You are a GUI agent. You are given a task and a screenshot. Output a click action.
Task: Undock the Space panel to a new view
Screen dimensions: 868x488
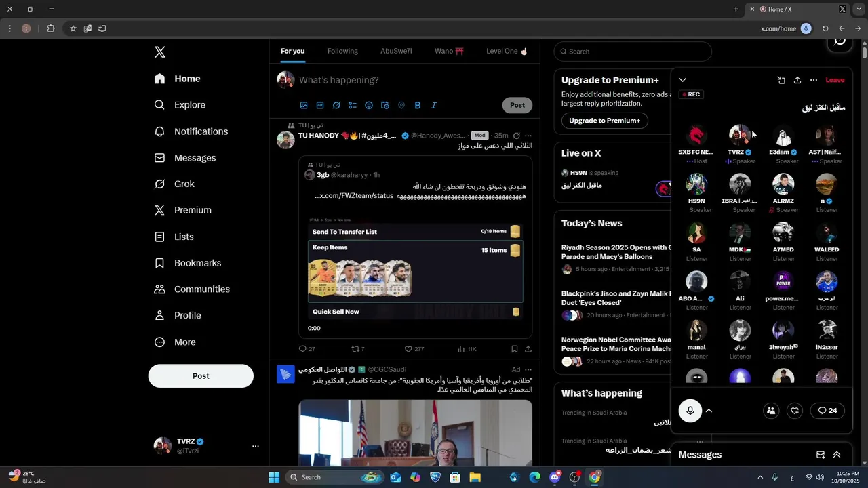781,80
